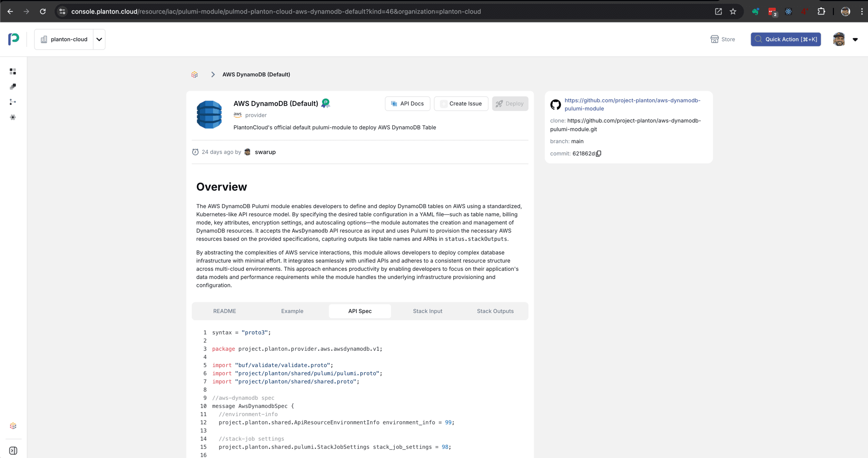Viewport: 868px width, 458px height.
Task: Click the cube icon in the breadcrumb
Action: tap(194, 75)
